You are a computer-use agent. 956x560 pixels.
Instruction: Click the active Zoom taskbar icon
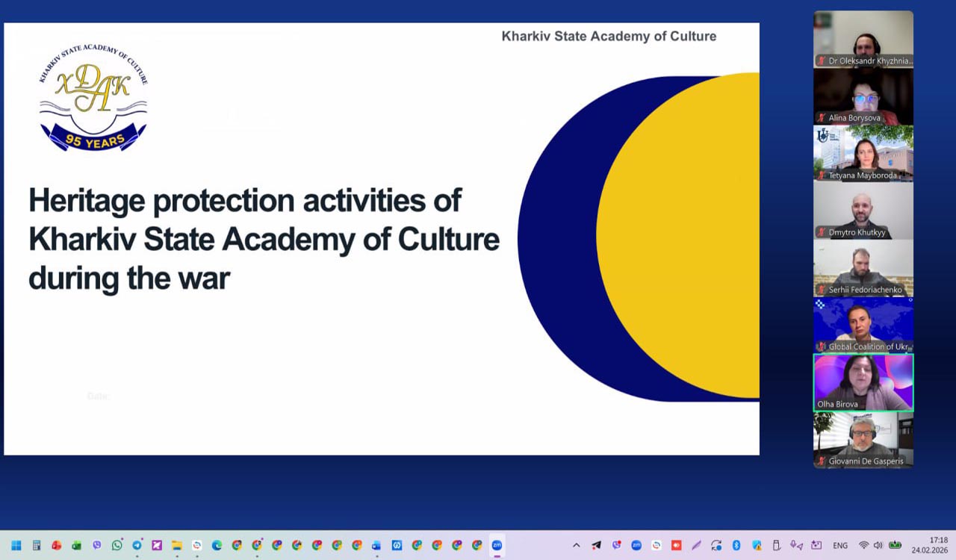[x=497, y=545]
